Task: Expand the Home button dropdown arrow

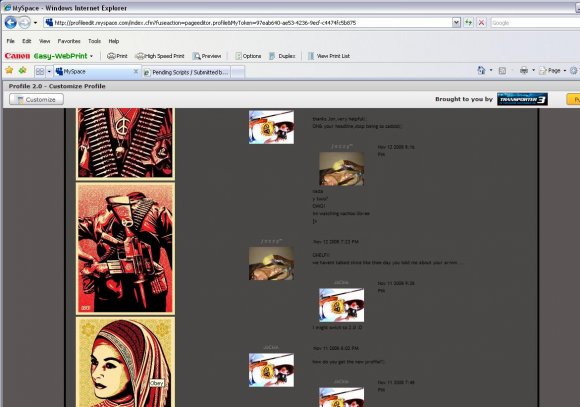Action: coord(491,70)
